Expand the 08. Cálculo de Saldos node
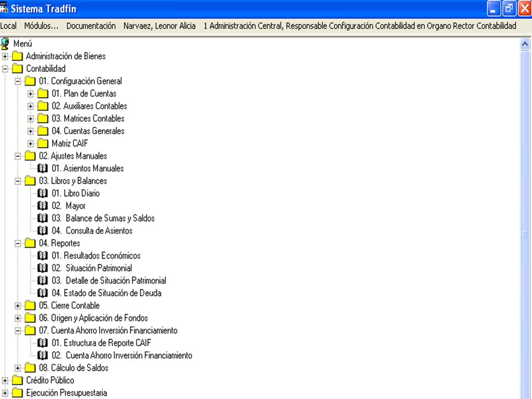Image resolution: width=532 pixels, height=399 pixels. point(18,368)
